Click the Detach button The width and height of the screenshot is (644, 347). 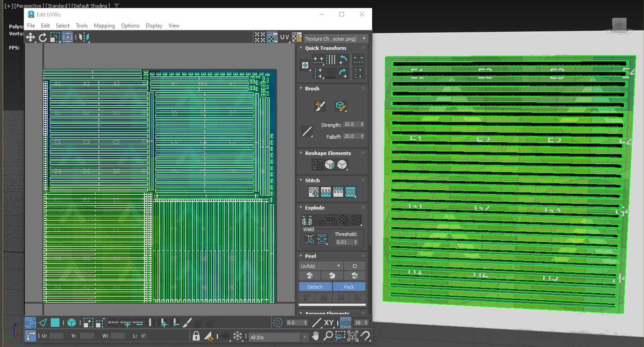pyautogui.click(x=315, y=287)
